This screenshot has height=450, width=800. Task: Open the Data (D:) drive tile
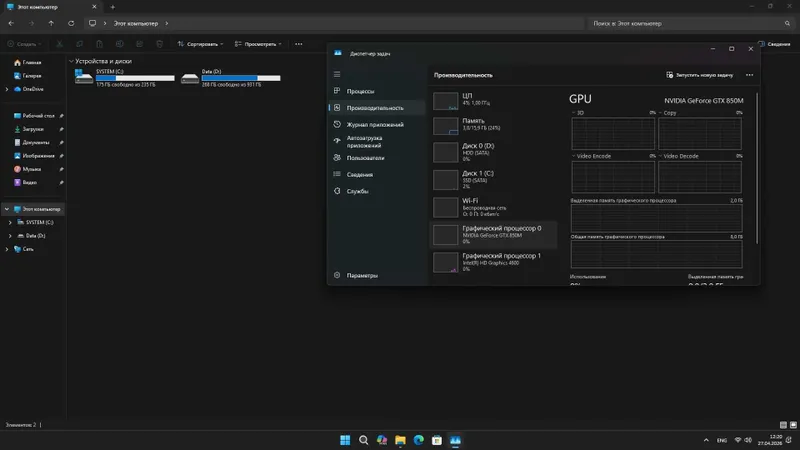(x=231, y=78)
